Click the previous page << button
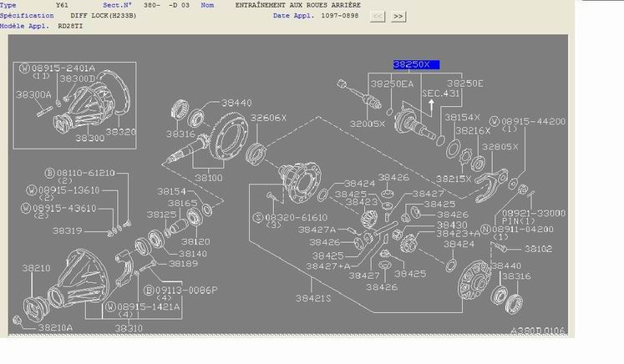The width and height of the screenshot is (624, 364). 378,17
